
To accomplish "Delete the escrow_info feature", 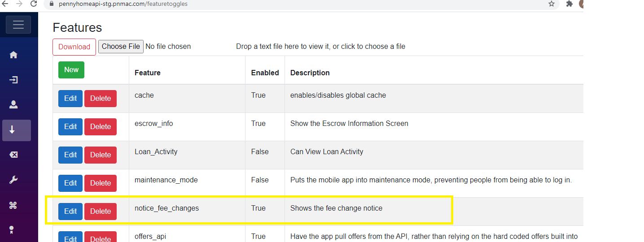I will 101,127.
